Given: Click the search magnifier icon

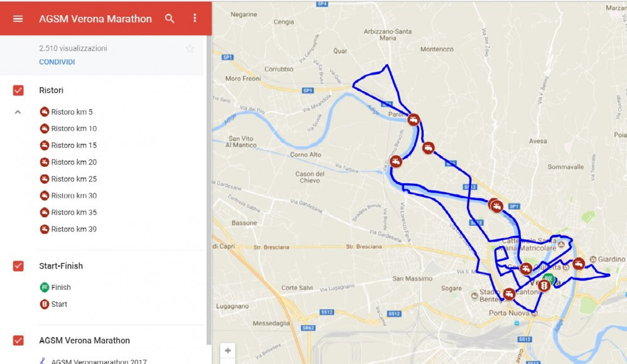Looking at the screenshot, I should coord(169,18).
